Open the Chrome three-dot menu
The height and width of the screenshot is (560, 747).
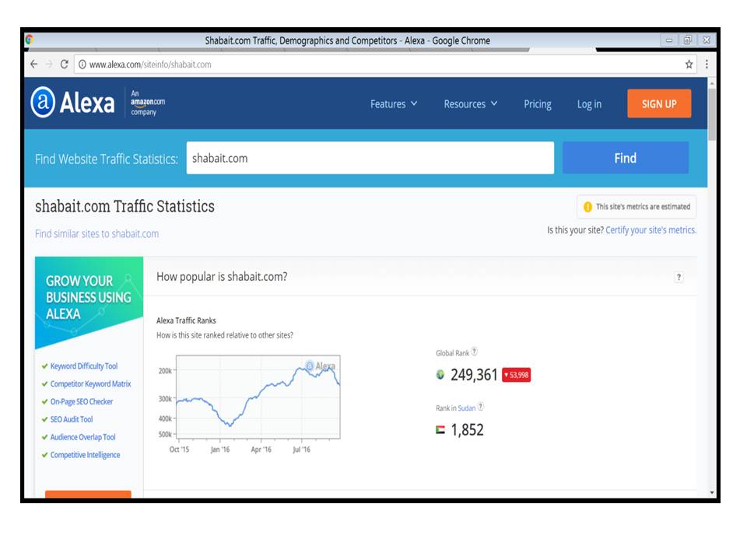coord(707,65)
